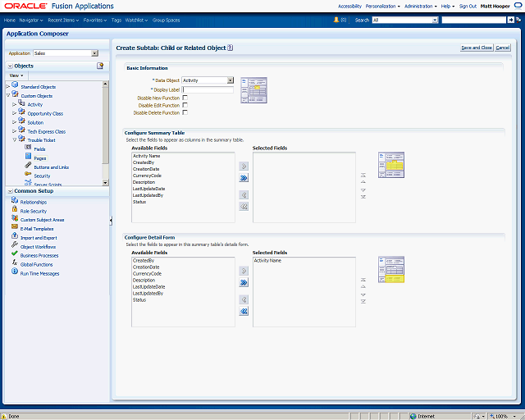The width and height of the screenshot is (525, 420).
Task: Open the View menu in Objects panel
Action: 16,75
